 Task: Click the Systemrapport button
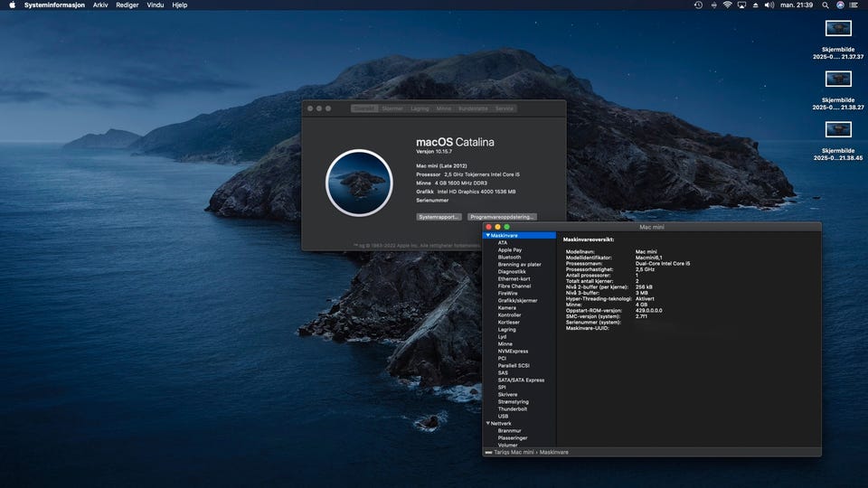[439, 217]
